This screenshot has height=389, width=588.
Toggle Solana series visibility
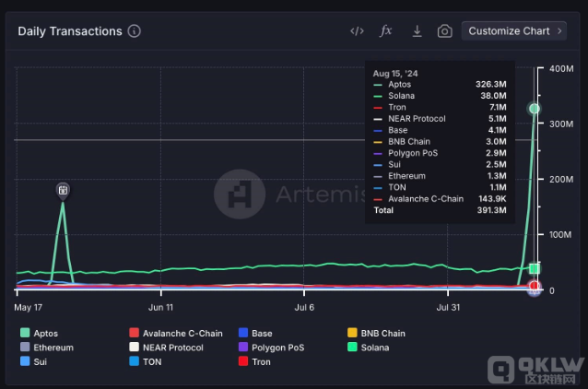tap(367, 348)
